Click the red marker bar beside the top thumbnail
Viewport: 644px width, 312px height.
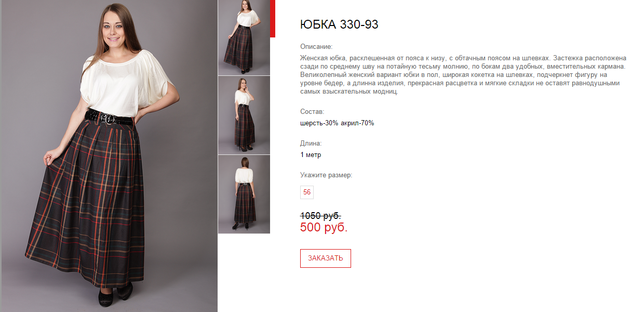(x=273, y=19)
